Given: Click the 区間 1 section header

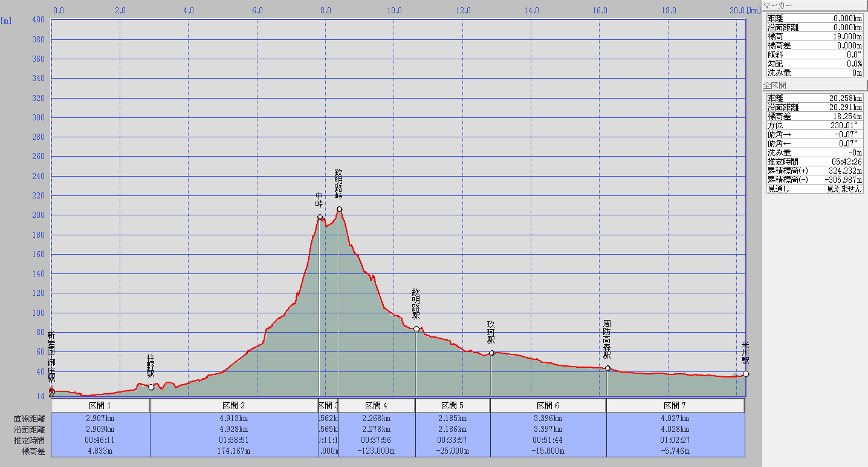Looking at the screenshot, I should [100, 405].
